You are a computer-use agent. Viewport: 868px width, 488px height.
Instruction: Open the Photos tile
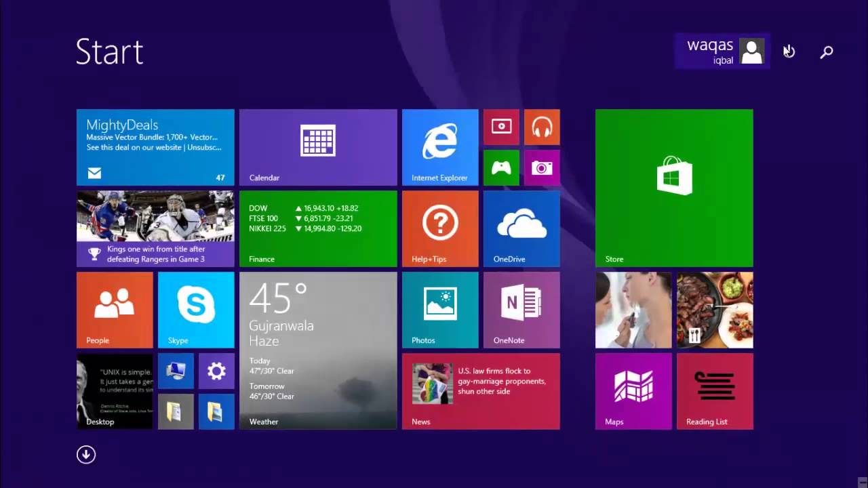pos(440,310)
